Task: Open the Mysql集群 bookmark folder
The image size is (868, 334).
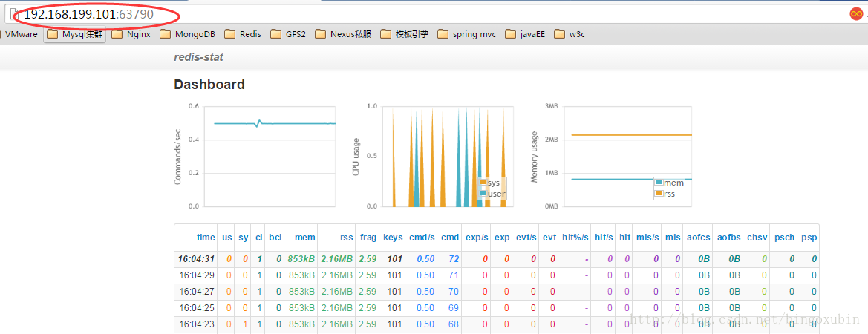Action: pos(75,34)
